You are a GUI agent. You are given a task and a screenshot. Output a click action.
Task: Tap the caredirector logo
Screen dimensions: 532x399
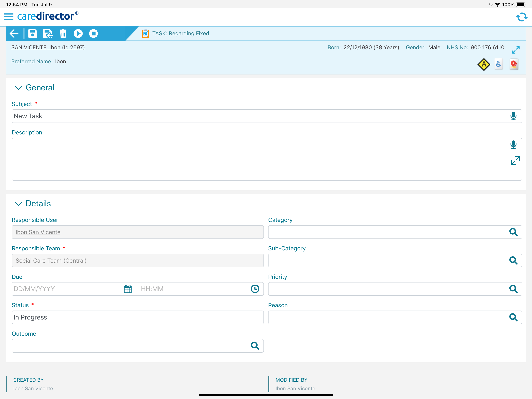coord(48,16)
